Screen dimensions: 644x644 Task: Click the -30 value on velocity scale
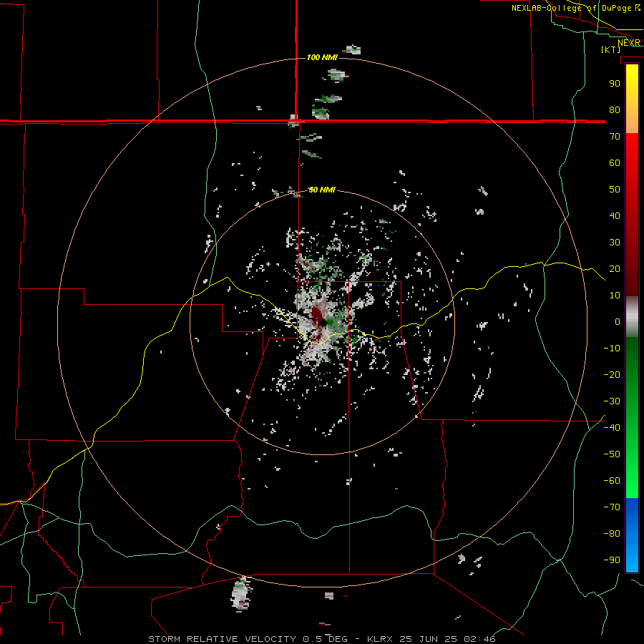[x=612, y=401]
